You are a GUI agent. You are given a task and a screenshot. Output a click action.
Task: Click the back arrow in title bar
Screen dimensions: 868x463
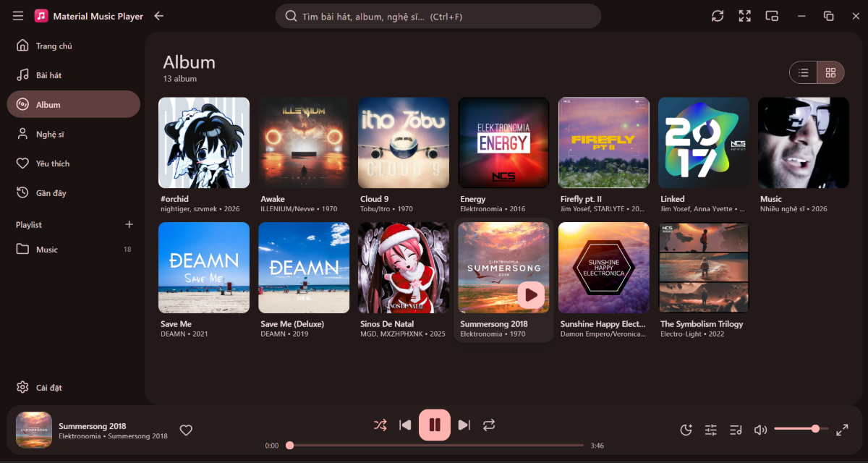(159, 16)
